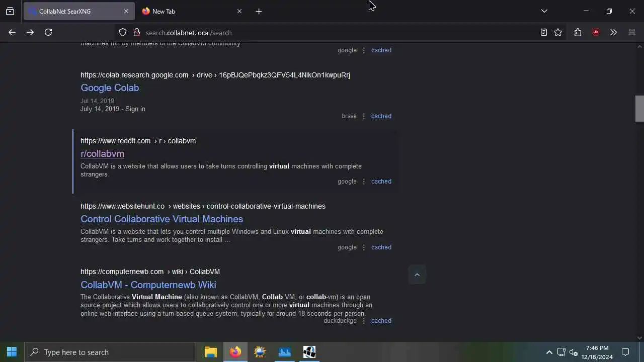Open the Firefox View recent browsing icon
The height and width of the screenshot is (362, 644).
[x=10, y=11]
